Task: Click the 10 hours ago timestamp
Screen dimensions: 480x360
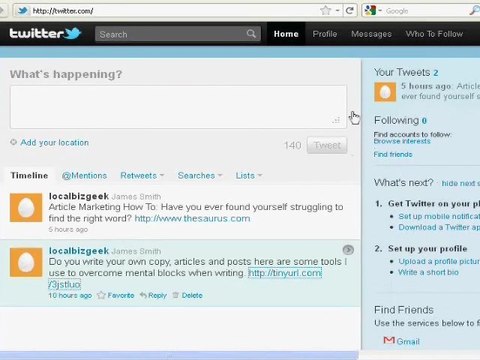Action: coord(70,295)
